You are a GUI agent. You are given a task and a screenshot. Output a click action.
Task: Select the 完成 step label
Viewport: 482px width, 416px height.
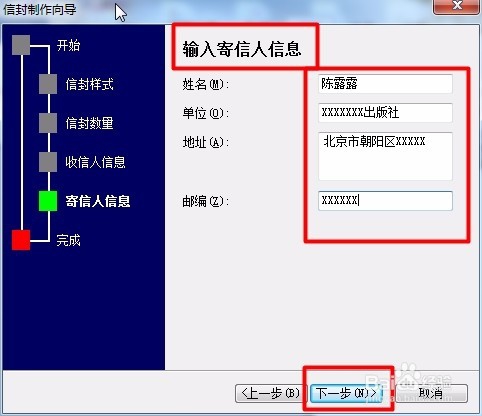click(68, 240)
